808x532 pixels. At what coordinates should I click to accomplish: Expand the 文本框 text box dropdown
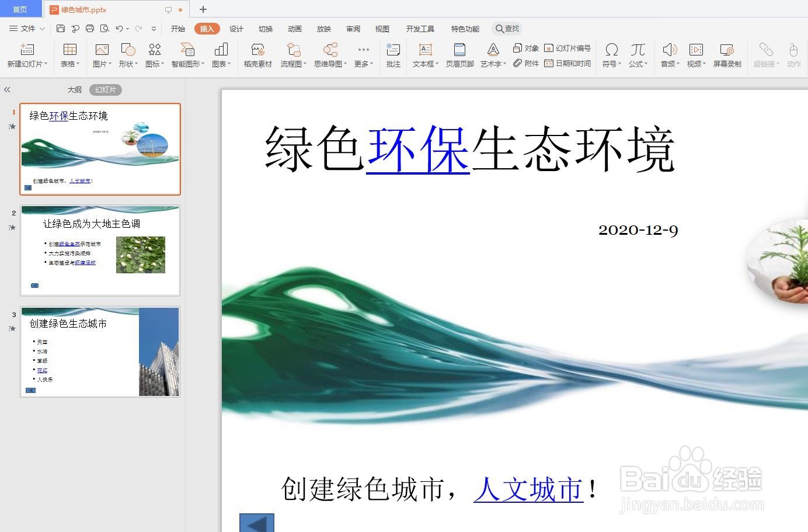pyautogui.click(x=437, y=64)
